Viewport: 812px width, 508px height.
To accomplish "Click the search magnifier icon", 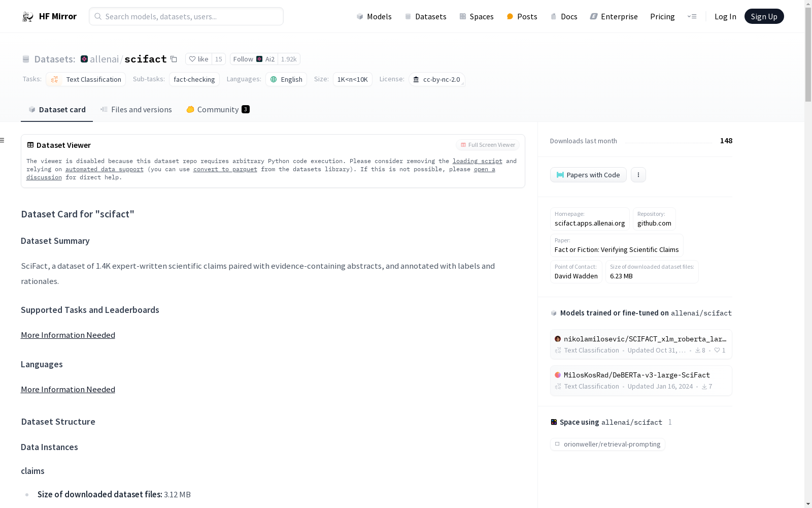I will pyautogui.click(x=98, y=16).
